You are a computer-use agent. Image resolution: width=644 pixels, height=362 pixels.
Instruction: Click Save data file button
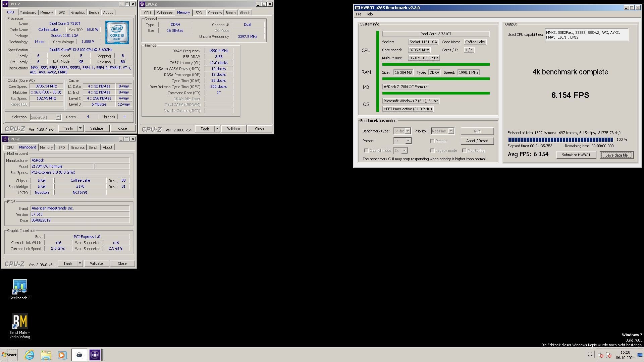616,155
